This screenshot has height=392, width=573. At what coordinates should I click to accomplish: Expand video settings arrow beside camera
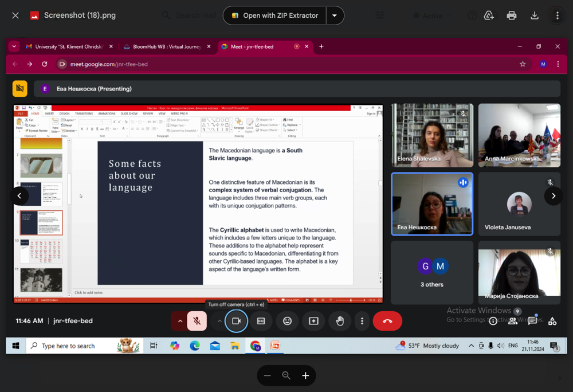pyautogui.click(x=219, y=321)
